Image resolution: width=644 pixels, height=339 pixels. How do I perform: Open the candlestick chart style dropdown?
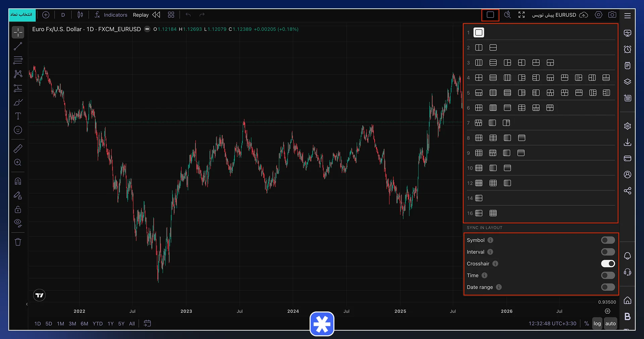coord(80,15)
